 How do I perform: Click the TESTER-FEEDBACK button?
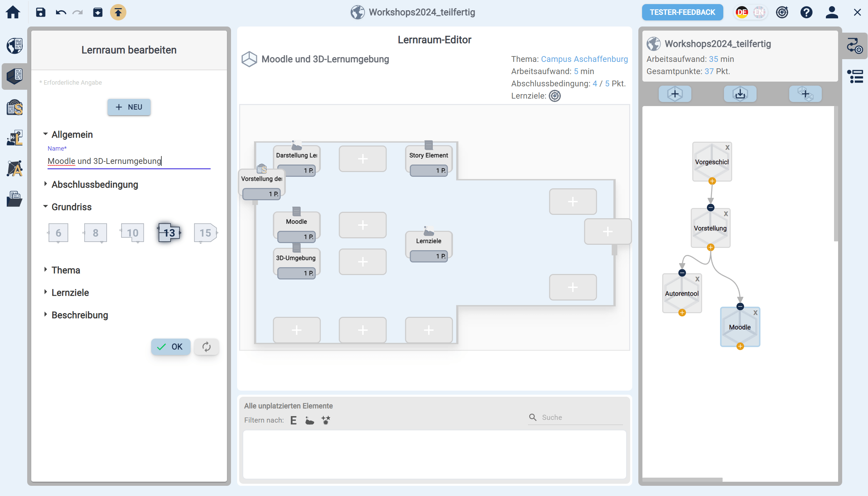pyautogui.click(x=682, y=12)
